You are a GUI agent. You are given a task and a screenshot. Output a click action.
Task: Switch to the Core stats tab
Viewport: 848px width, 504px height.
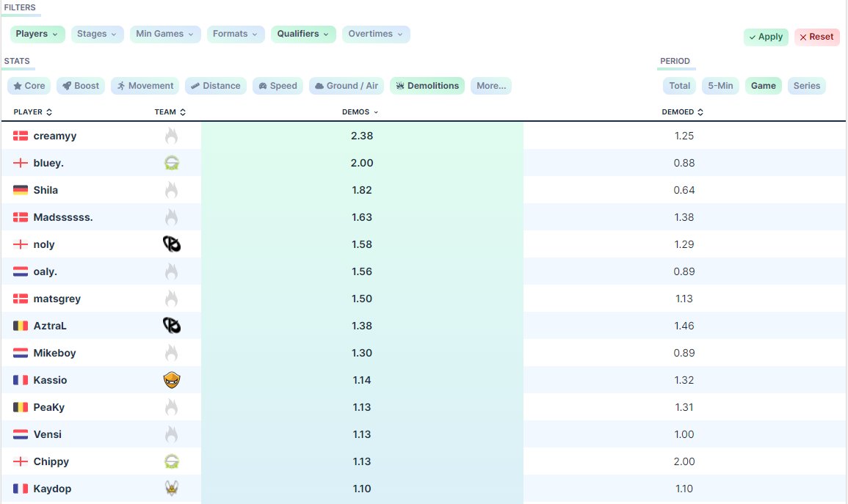pos(29,86)
